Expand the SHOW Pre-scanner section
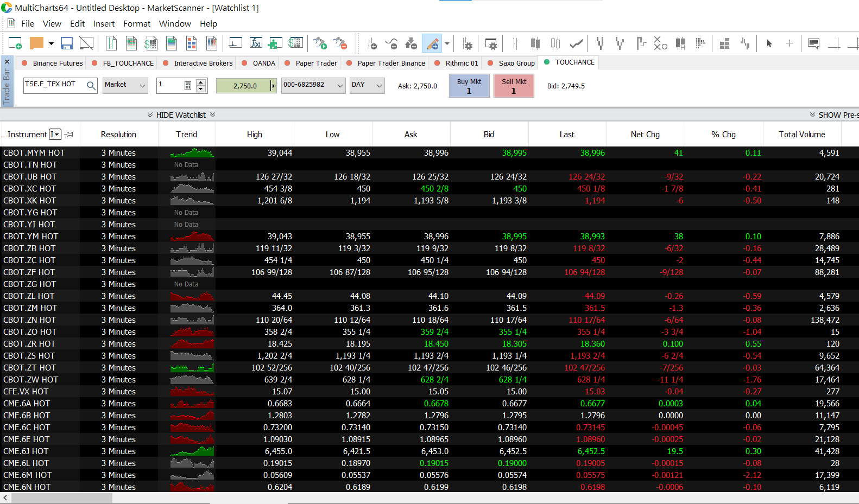The height and width of the screenshot is (504, 859). click(x=834, y=115)
